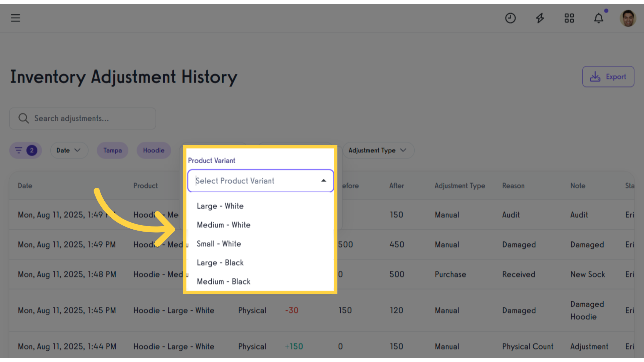Click the Tampa filter chip

112,150
